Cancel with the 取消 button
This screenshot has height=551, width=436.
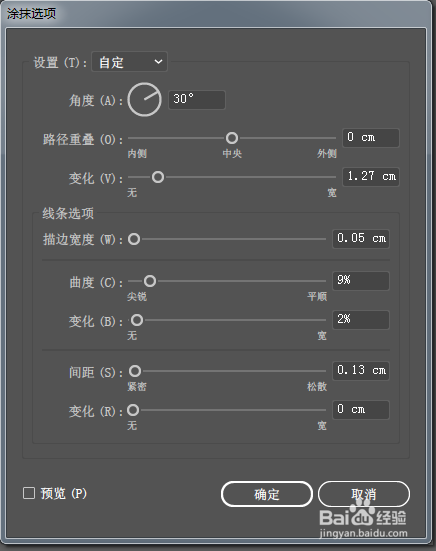[364, 494]
